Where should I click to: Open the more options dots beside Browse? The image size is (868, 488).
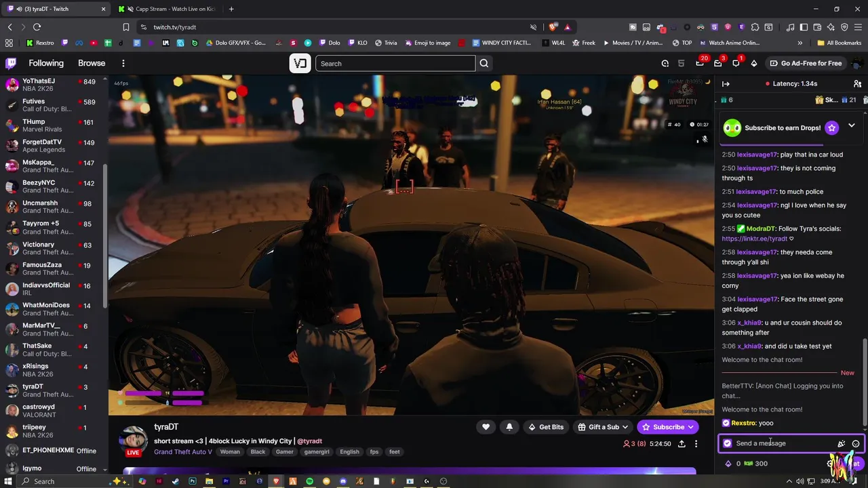123,63
